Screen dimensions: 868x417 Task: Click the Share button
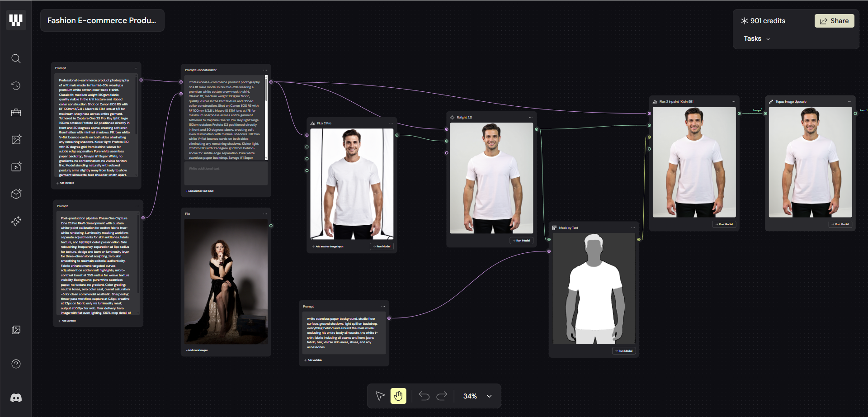point(834,21)
